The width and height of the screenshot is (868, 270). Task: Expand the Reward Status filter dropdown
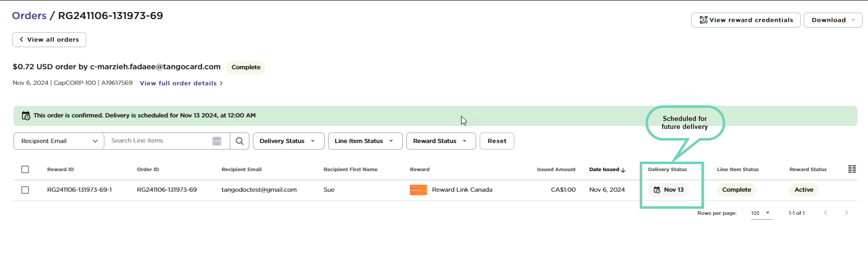(x=441, y=141)
